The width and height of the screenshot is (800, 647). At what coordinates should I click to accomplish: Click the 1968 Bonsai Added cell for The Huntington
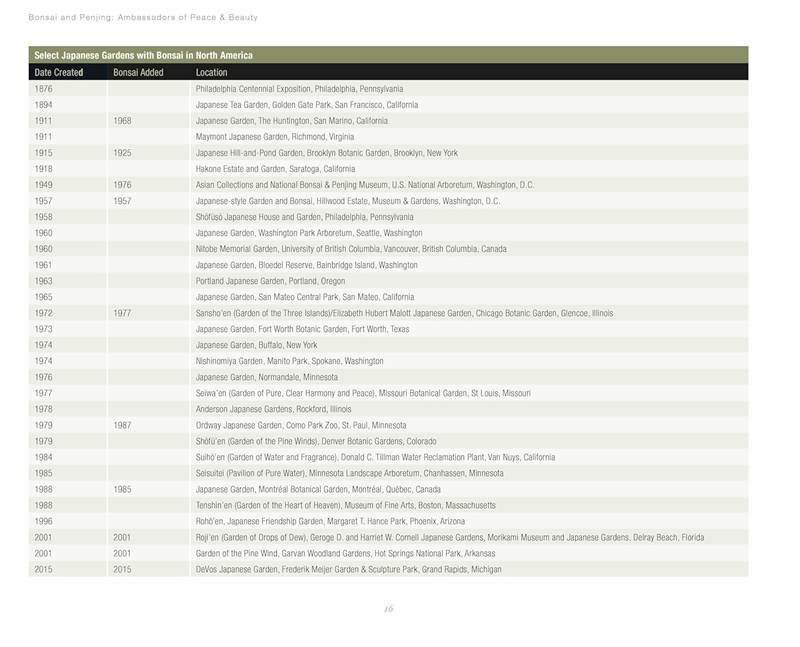tap(123, 121)
